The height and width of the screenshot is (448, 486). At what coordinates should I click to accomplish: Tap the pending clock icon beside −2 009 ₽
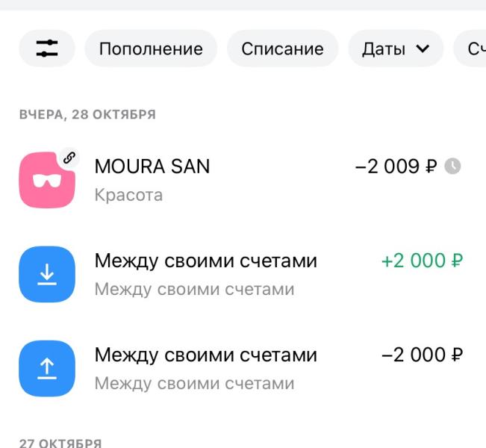coord(452,166)
